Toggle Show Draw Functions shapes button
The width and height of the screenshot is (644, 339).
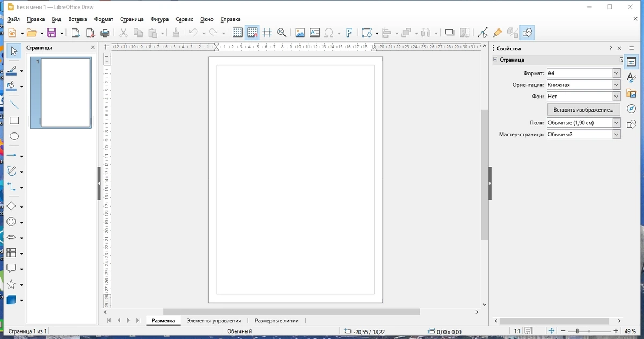[x=527, y=33]
